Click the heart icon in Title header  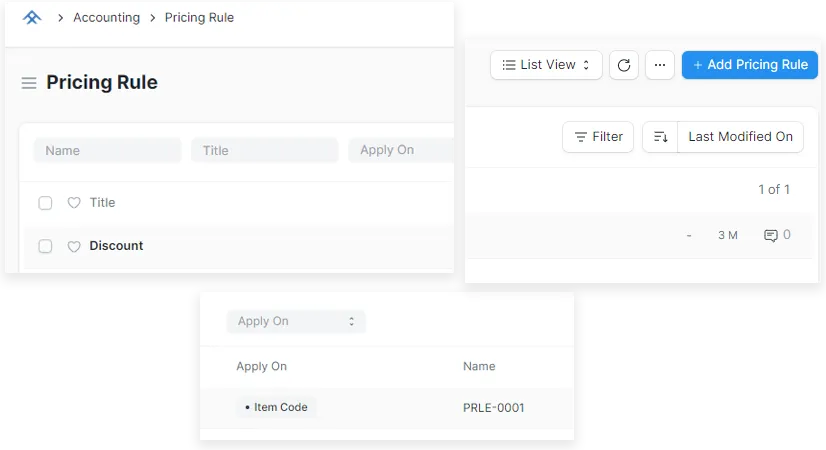[x=73, y=203]
